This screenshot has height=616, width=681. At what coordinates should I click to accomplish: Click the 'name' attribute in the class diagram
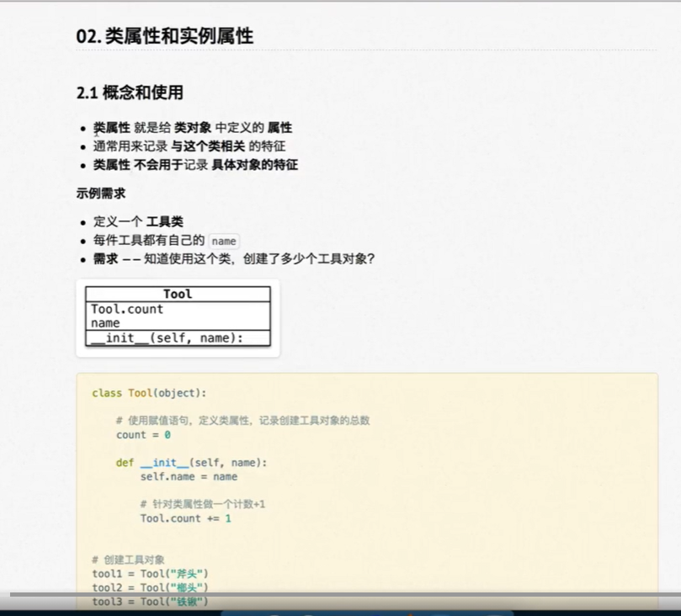tap(105, 323)
